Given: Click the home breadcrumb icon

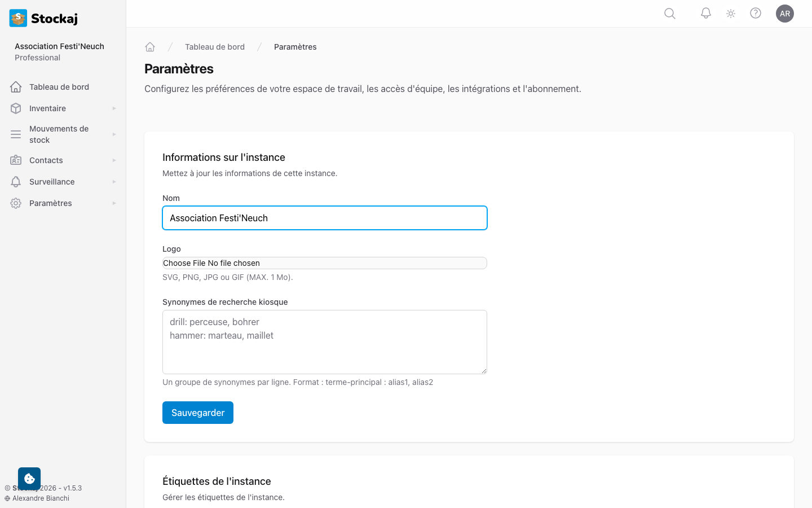Looking at the screenshot, I should click(x=150, y=47).
